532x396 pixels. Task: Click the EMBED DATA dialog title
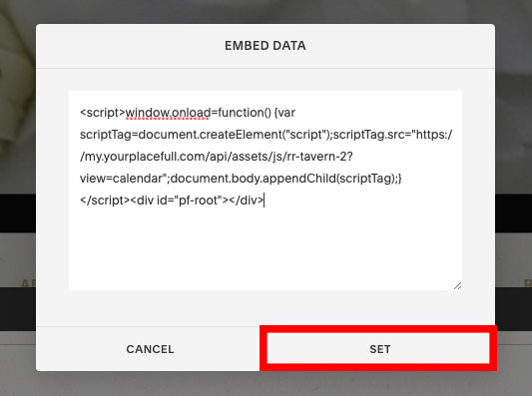coord(266,46)
